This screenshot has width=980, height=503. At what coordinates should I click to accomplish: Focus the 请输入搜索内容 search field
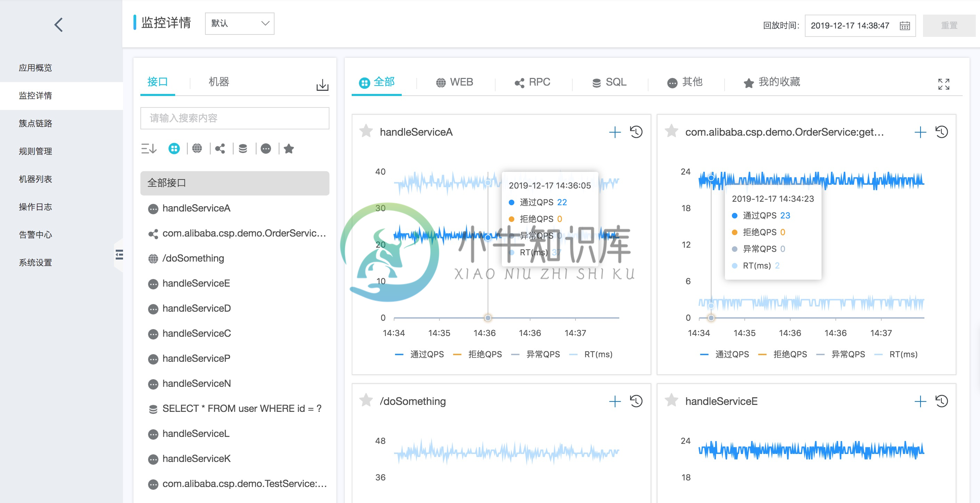point(235,118)
